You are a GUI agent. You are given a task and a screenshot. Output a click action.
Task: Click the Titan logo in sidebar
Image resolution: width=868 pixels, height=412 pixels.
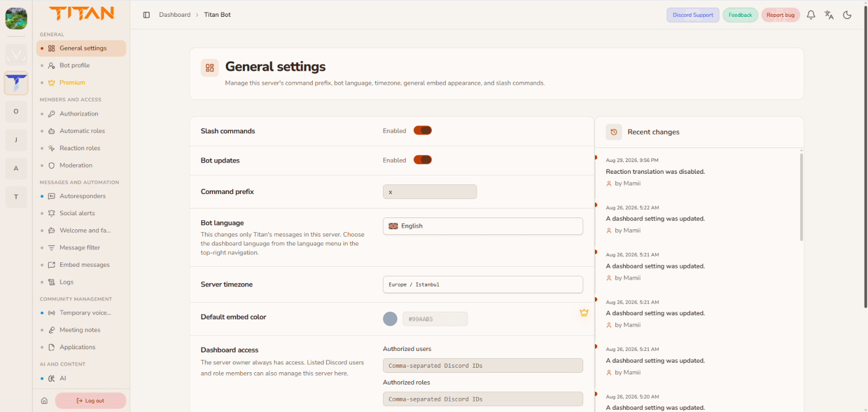[81, 13]
